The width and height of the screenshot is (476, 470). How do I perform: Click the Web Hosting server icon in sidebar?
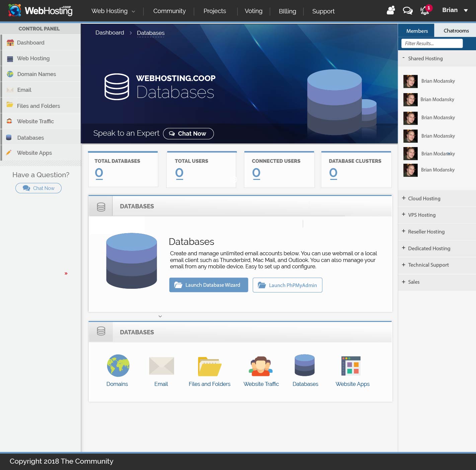[10, 59]
